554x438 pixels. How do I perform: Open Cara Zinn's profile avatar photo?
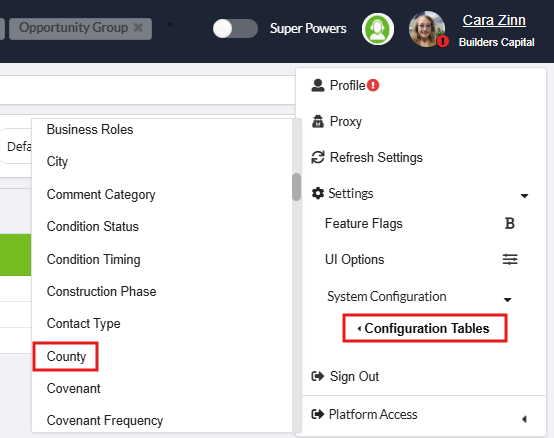tap(426, 29)
